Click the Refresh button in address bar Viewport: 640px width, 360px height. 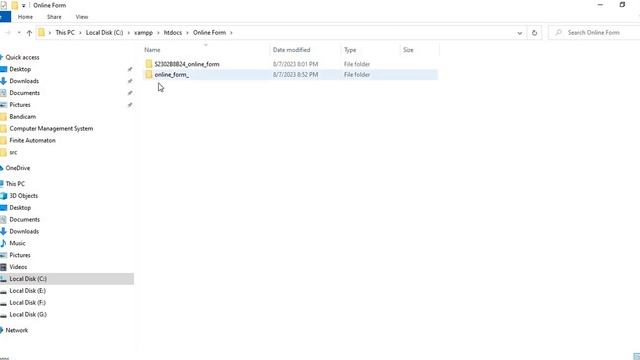pos(534,33)
